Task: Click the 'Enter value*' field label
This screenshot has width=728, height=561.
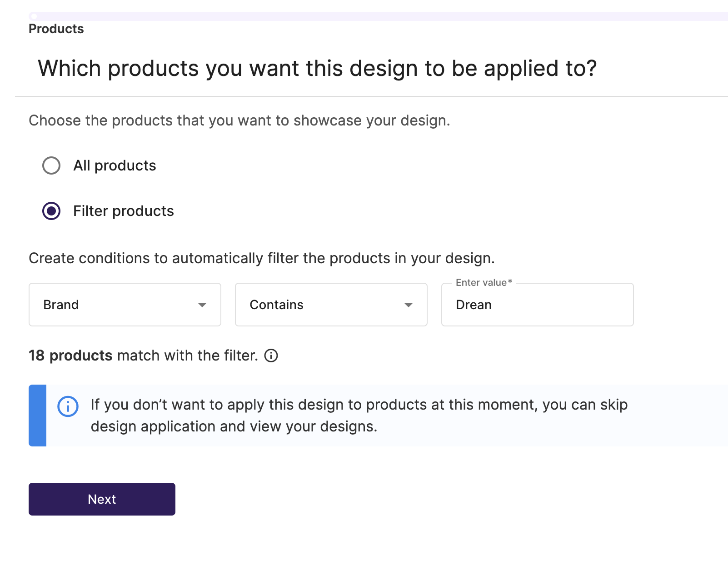Action: pyautogui.click(x=484, y=283)
